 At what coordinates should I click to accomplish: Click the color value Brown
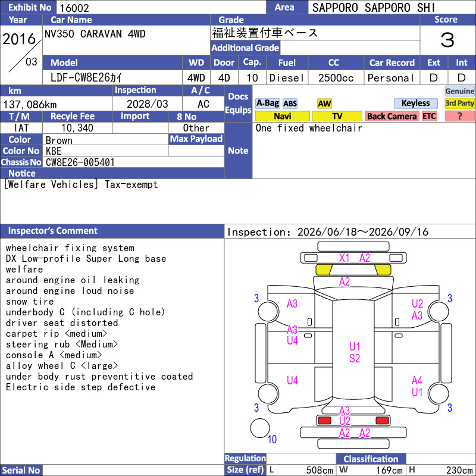coord(59,140)
